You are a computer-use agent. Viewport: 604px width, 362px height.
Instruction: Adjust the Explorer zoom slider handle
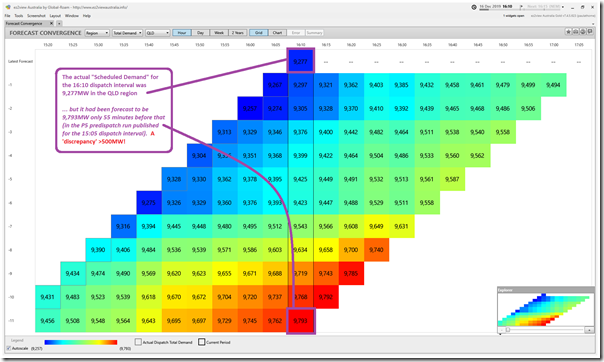click(x=508, y=330)
